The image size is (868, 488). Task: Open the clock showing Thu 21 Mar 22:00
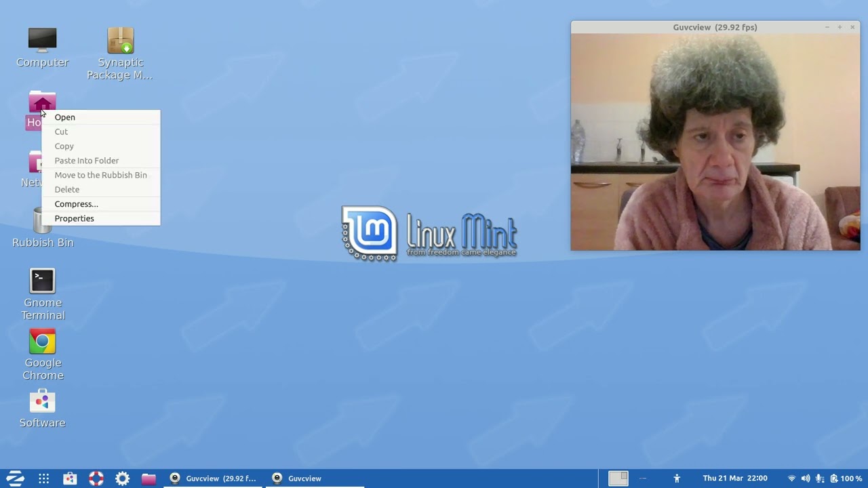point(735,479)
